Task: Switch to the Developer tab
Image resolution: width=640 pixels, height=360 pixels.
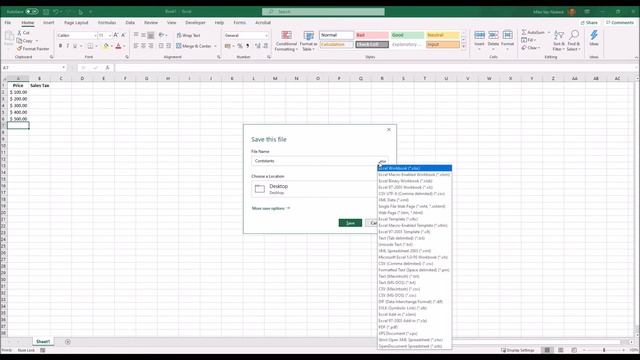Action: [x=195, y=23]
